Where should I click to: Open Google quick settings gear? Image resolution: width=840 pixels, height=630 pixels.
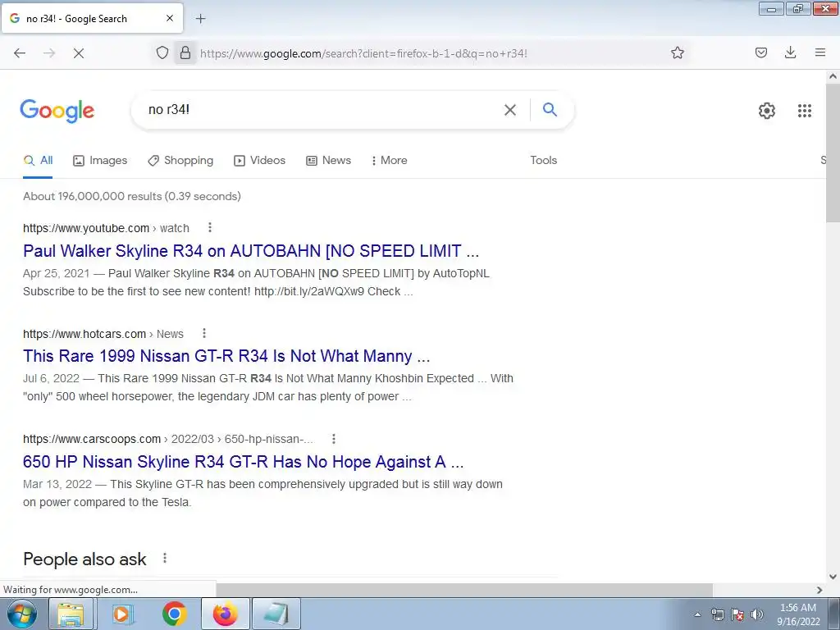767,111
